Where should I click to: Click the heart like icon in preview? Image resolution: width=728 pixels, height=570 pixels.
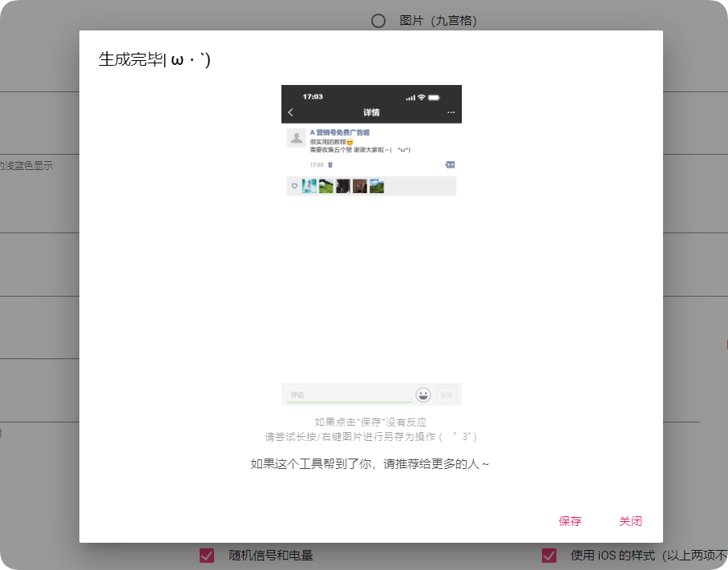point(294,186)
